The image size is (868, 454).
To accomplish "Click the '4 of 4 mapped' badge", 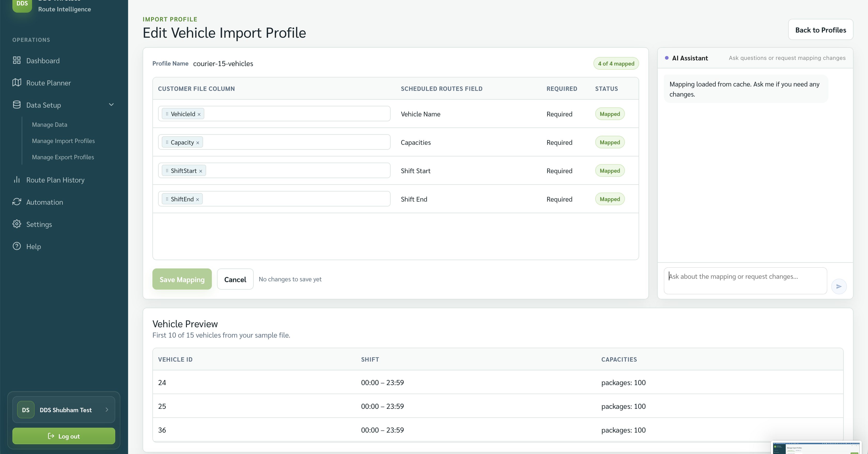I will 616,63.
